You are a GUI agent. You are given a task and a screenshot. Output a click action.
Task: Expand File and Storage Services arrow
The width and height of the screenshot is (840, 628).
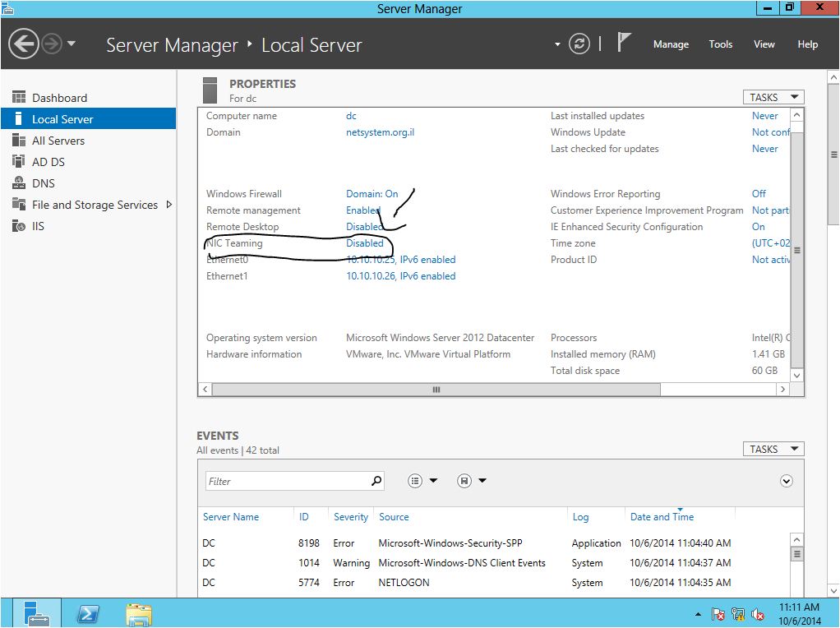[x=169, y=205]
